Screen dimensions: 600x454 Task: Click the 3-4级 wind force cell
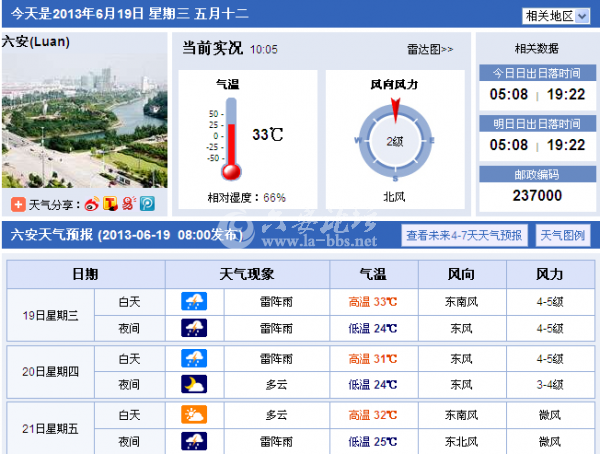coord(550,385)
